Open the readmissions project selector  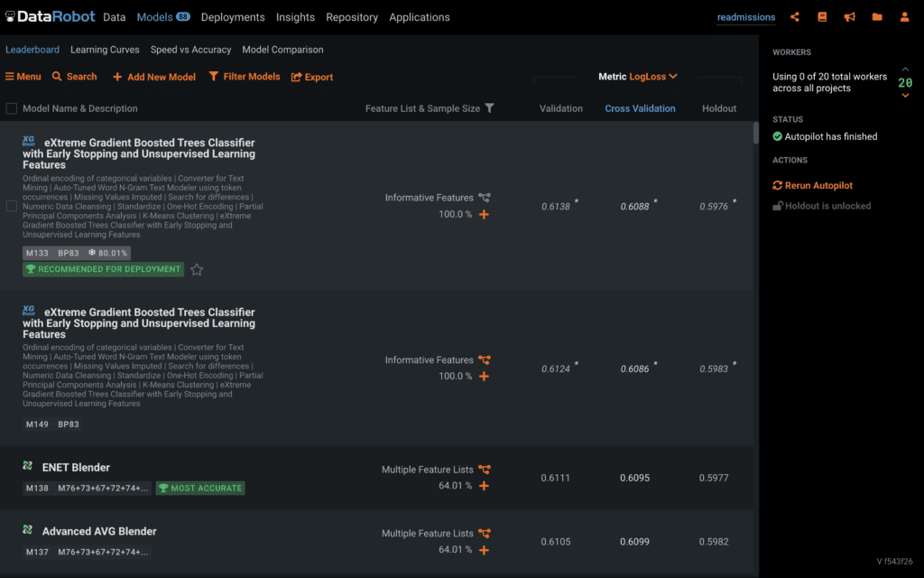pyautogui.click(x=746, y=17)
